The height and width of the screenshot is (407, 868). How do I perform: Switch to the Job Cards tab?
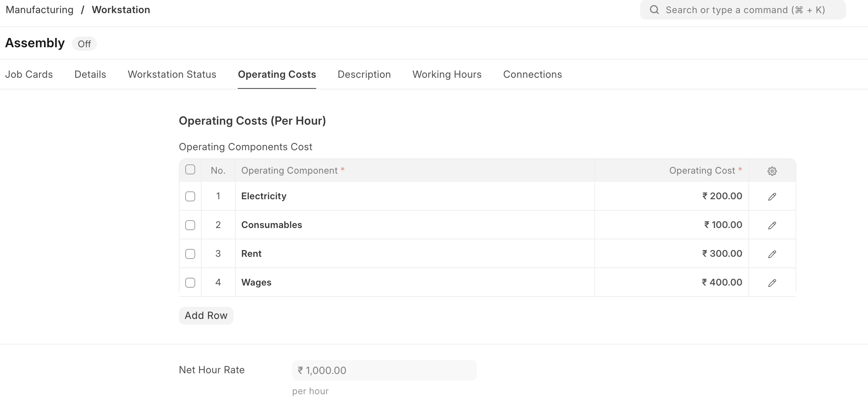tap(29, 75)
